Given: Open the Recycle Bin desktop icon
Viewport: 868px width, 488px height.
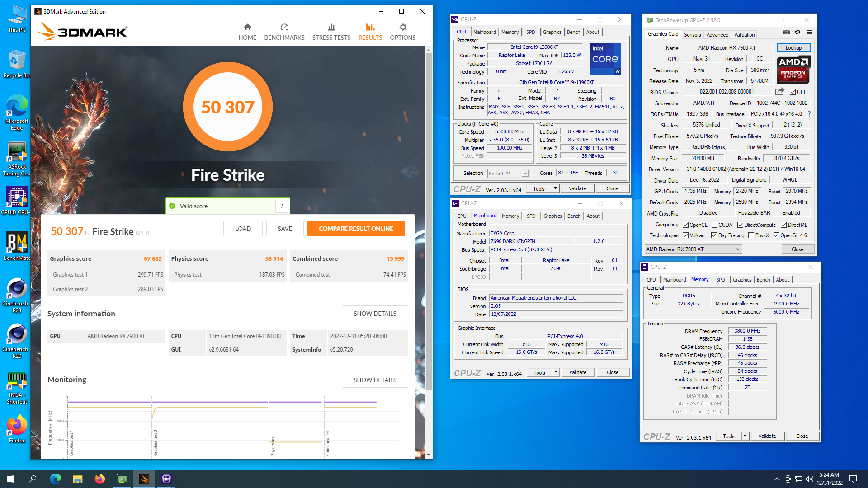Looking at the screenshot, I should [x=17, y=64].
